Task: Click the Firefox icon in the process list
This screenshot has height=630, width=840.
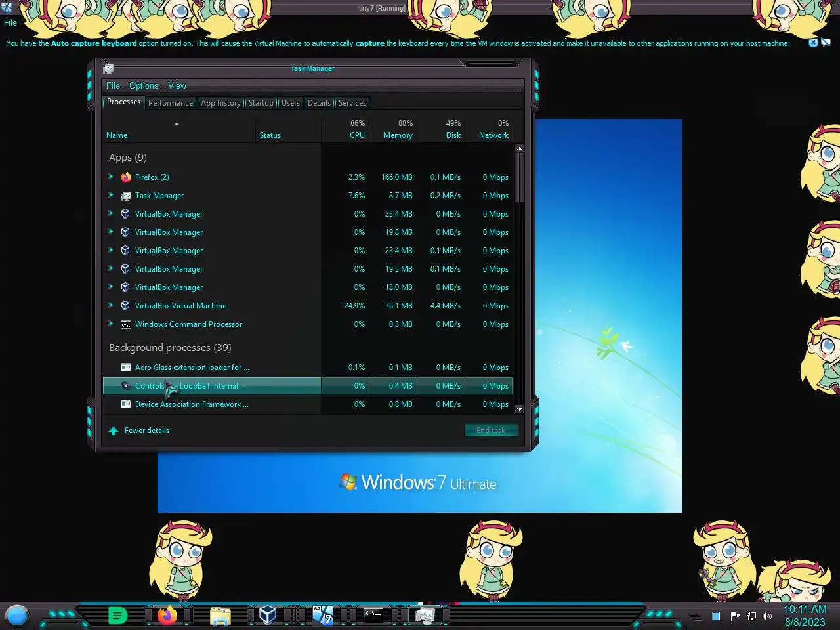Action: tap(126, 177)
